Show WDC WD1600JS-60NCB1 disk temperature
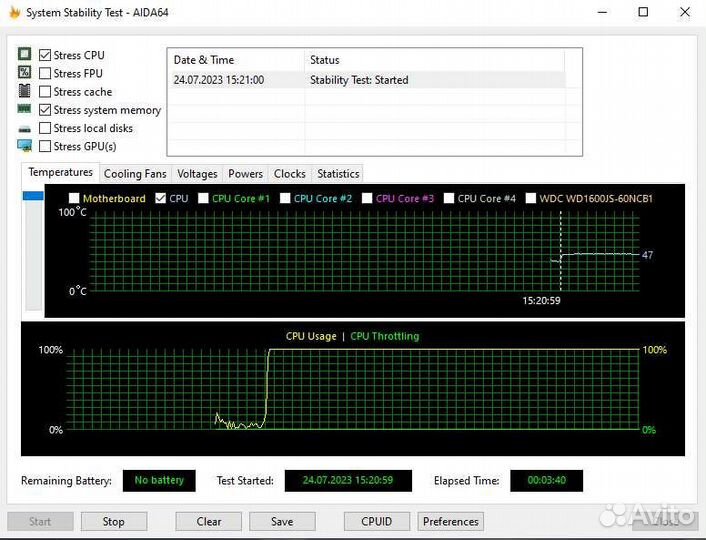Screen dimensions: 706x540 coord(531,198)
